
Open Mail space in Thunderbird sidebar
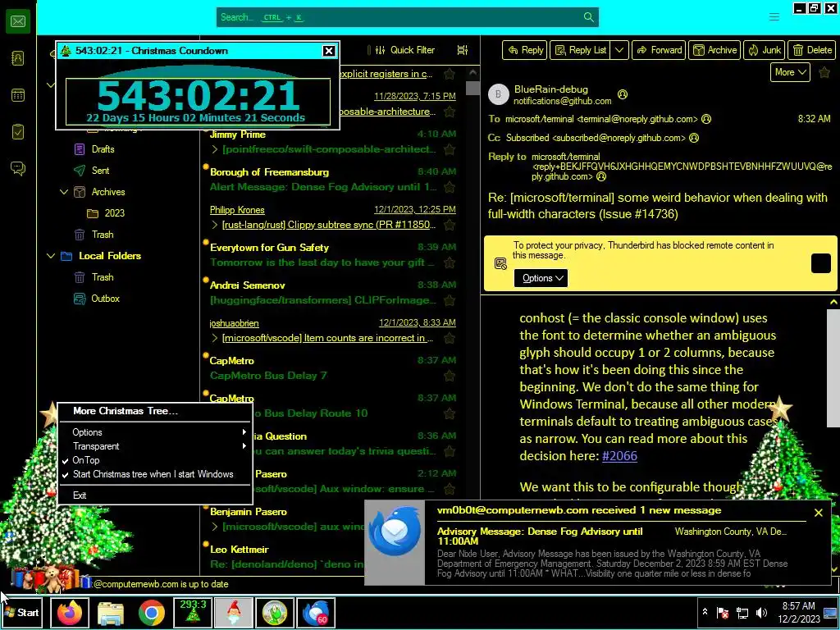[18, 21]
